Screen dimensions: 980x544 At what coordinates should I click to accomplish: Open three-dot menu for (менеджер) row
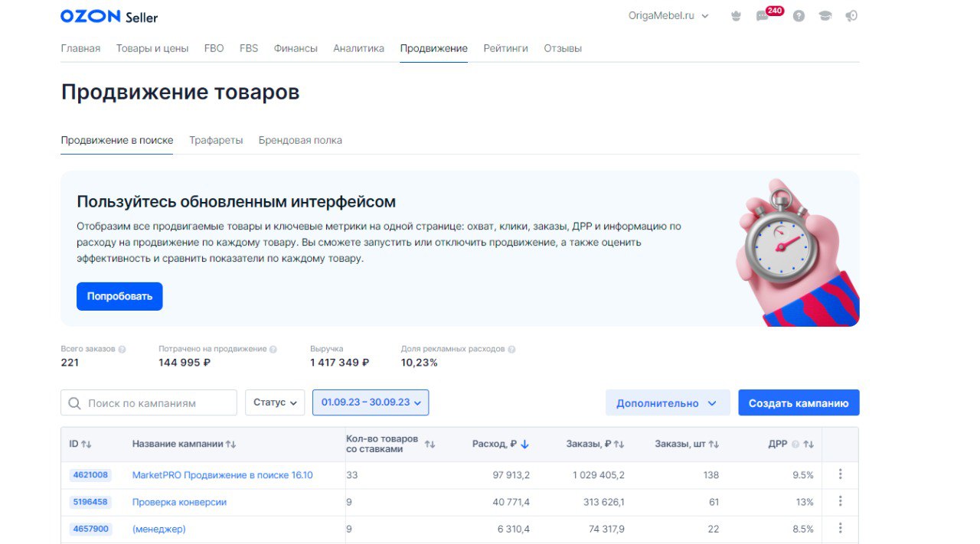coord(840,528)
